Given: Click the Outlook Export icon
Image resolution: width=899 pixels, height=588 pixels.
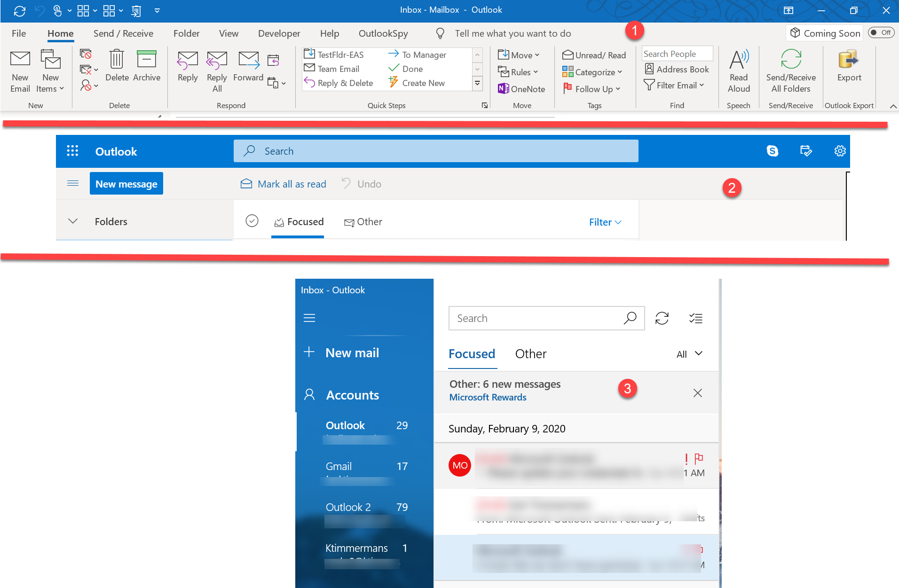Looking at the screenshot, I should coord(849,66).
